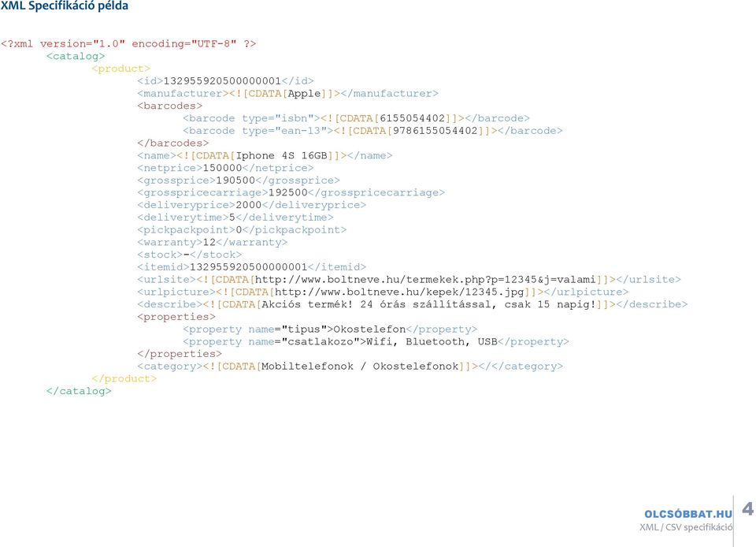Viewport: 756px width, 547px height.
Task: Click the category line "Mobiltelefonok / Okostelefonok"
Action: [350, 367]
